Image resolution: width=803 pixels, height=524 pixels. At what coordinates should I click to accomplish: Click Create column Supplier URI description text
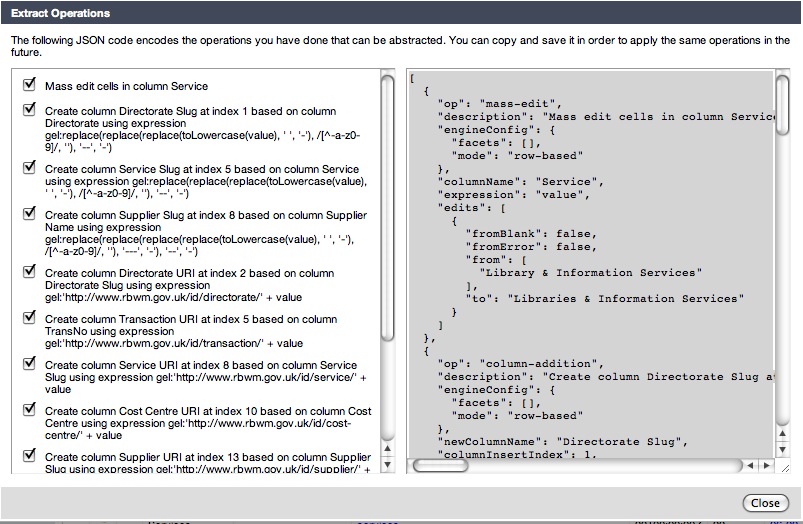pyautogui.click(x=208, y=463)
